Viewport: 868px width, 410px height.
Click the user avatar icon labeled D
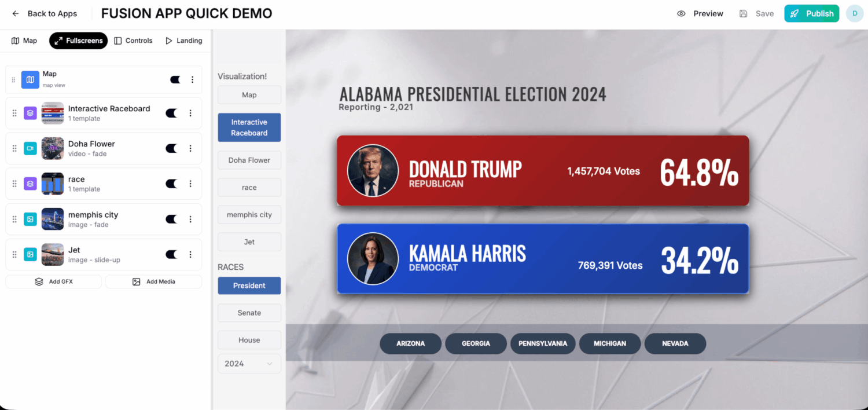tap(854, 13)
